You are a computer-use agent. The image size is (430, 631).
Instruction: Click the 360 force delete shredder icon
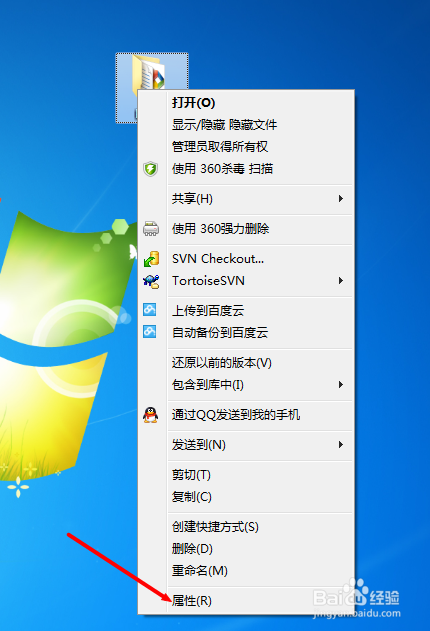click(151, 229)
